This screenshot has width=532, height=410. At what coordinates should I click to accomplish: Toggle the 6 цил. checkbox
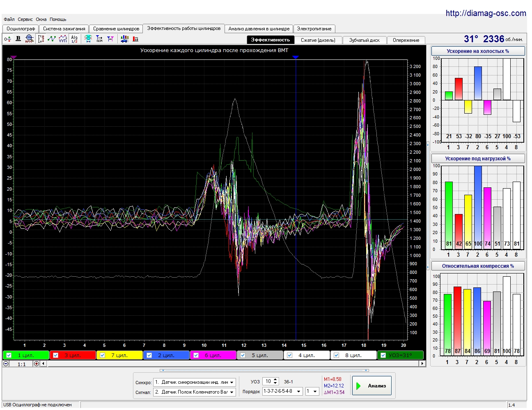coord(196,355)
